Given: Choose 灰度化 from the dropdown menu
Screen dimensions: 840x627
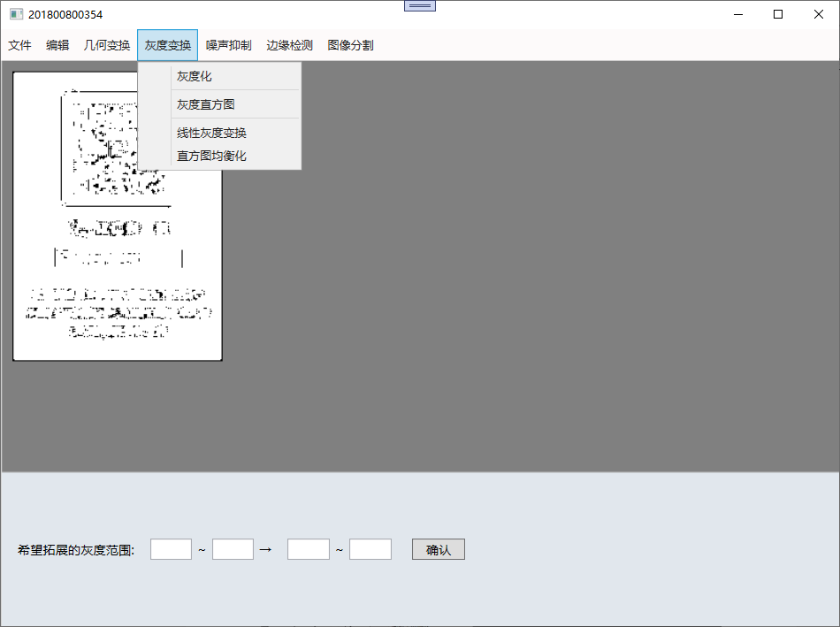Looking at the screenshot, I should click(219, 77).
